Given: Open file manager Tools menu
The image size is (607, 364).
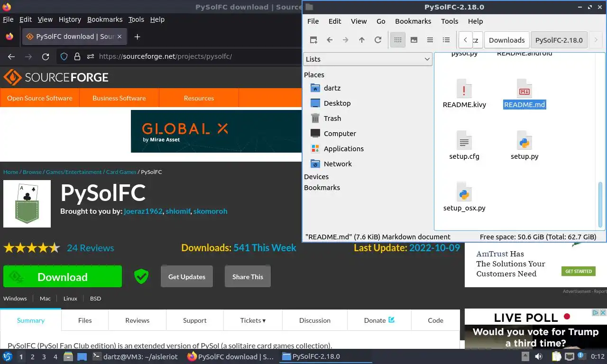Looking at the screenshot, I should coord(450,21).
